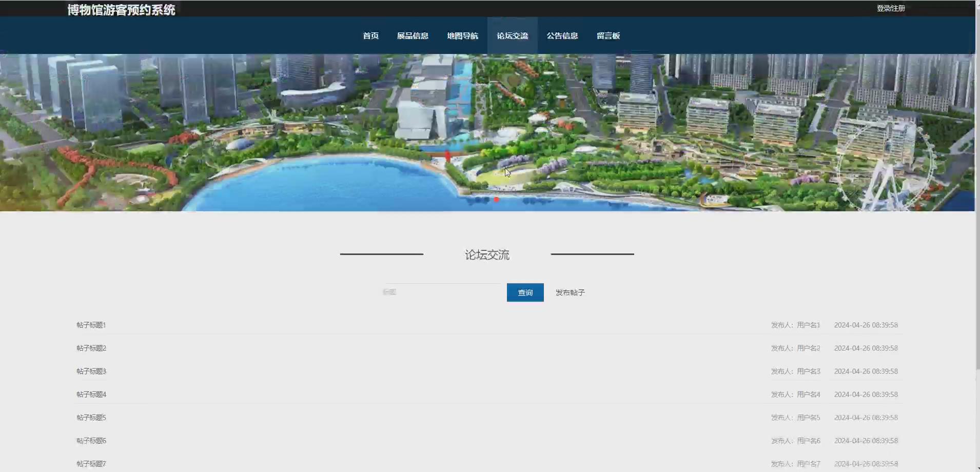This screenshot has width=980, height=472.
Task: Click poster text 发布人：用户名3
Action: [795, 371]
